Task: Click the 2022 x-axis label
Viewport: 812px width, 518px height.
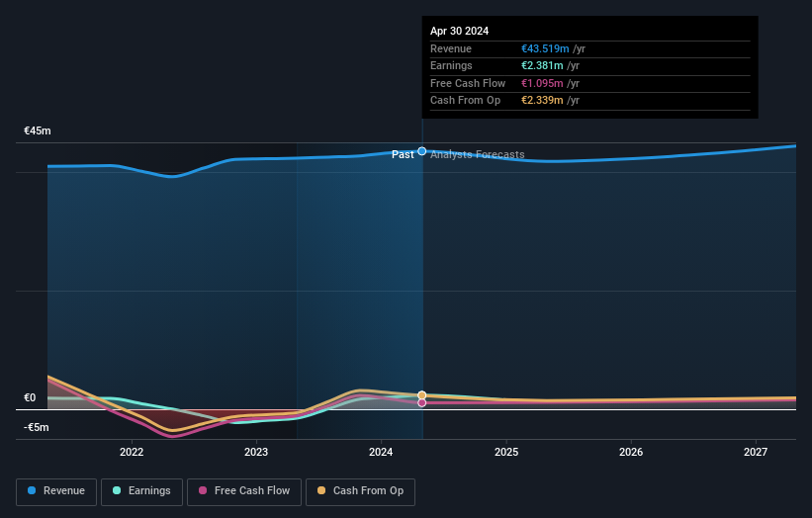Action: [132, 452]
